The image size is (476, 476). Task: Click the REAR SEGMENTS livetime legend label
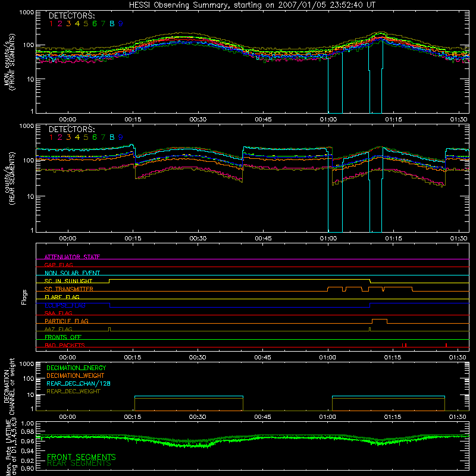(x=79, y=464)
